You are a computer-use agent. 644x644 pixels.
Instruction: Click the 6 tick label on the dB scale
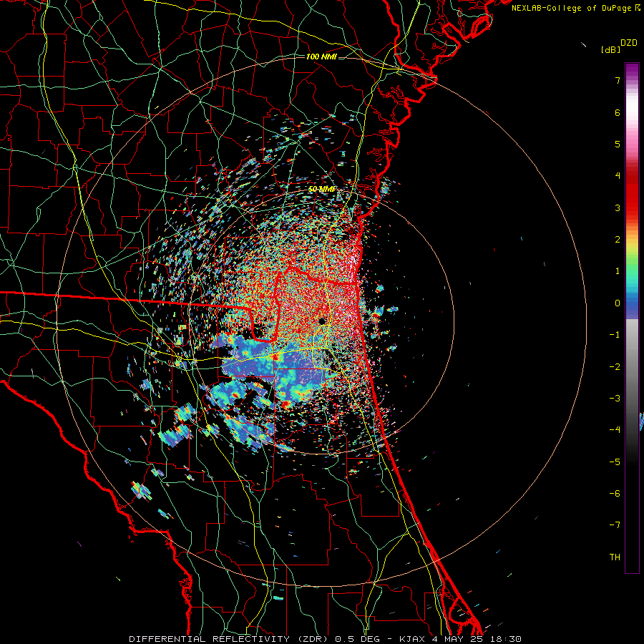click(x=618, y=112)
